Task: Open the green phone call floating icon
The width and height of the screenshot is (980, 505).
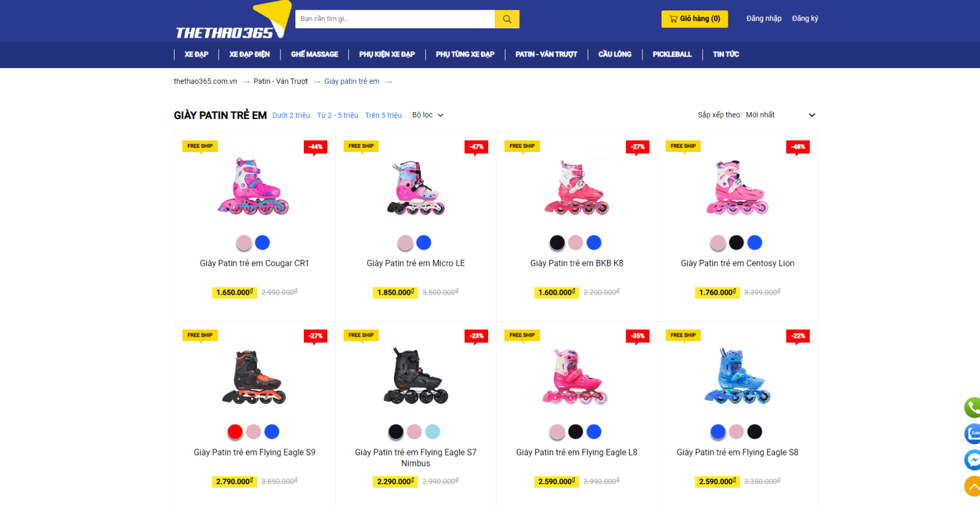Action: tap(973, 408)
